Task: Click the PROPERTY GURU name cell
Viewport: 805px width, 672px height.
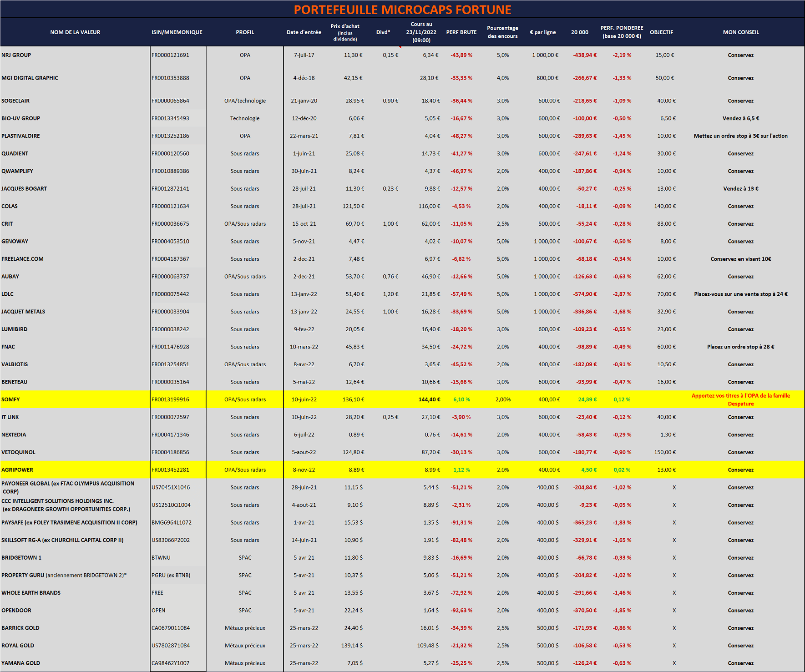Action: tap(64, 576)
